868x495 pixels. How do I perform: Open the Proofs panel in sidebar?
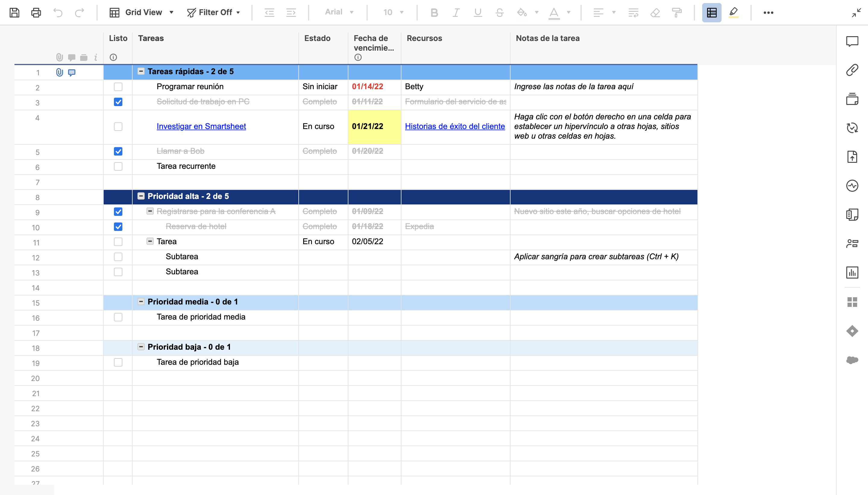coord(852,99)
